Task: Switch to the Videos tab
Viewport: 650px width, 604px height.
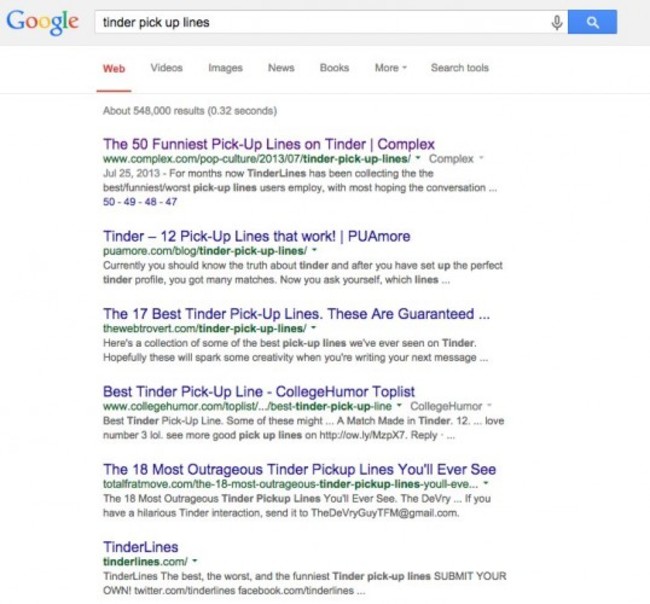Action: 166,68
